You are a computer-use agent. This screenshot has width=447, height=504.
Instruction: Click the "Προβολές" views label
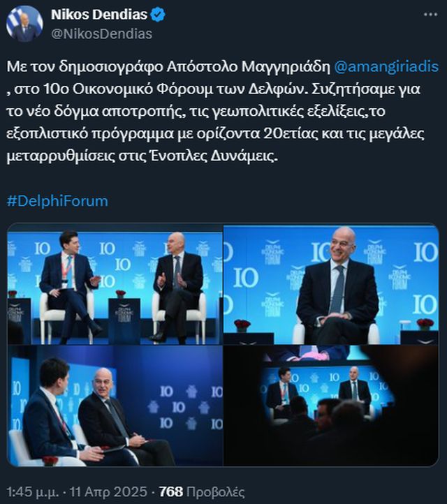point(215,492)
